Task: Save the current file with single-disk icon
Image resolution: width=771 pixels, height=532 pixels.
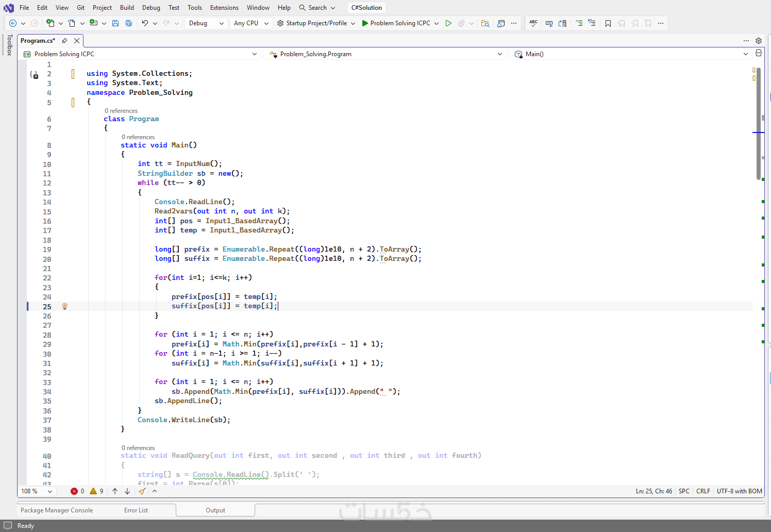Action: (115, 23)
